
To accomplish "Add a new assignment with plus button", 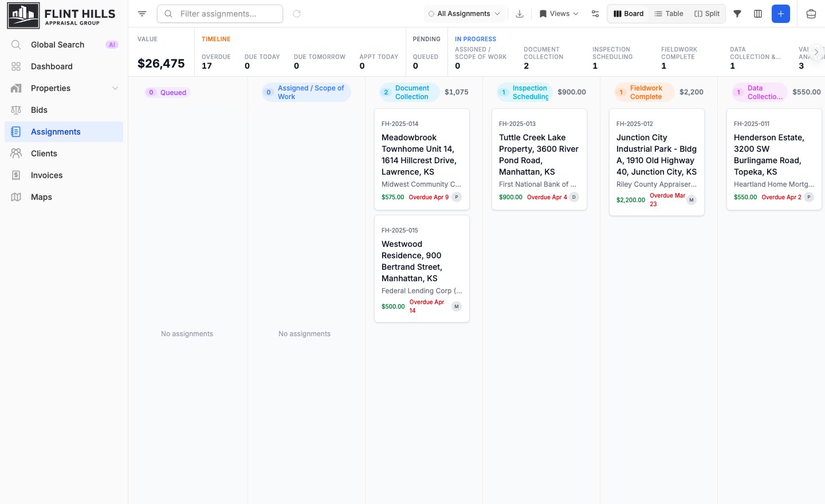I will (781, 14).
